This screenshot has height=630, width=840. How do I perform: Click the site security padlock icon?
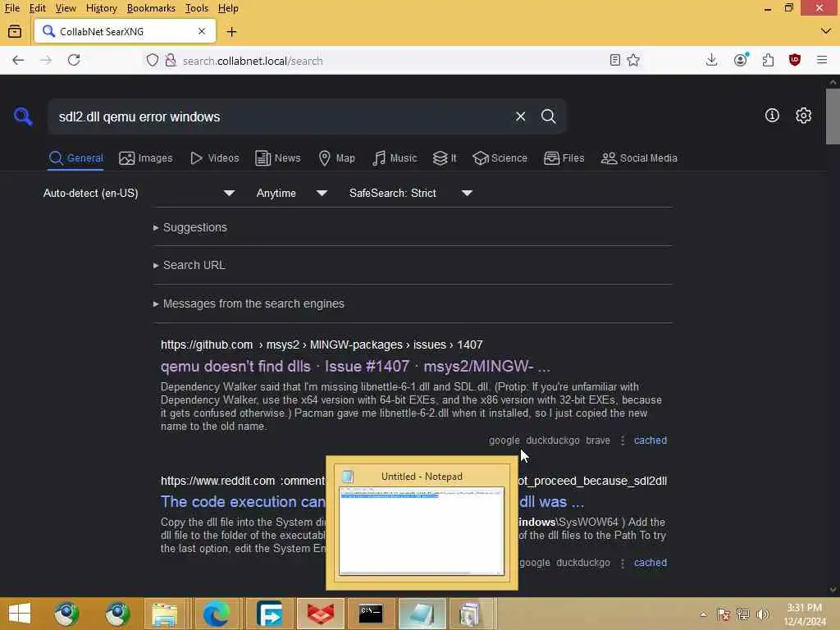pos(171,60)
